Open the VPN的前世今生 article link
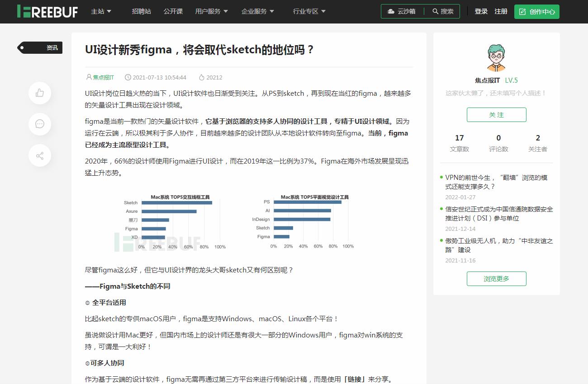 point(496,182)
